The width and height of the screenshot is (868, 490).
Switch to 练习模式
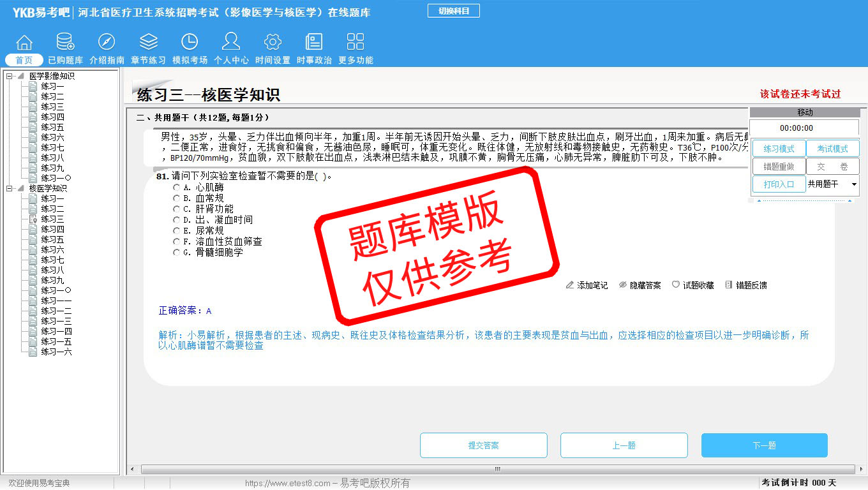tap(779, 149)
